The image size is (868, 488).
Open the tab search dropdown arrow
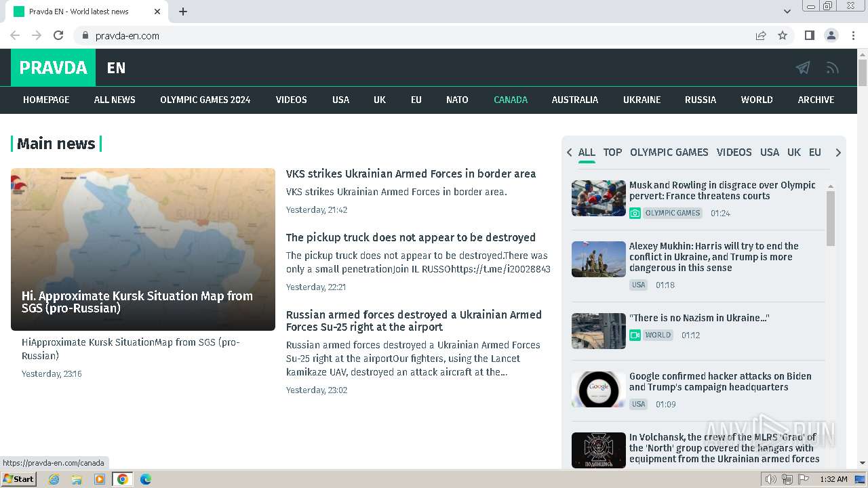click(x=787, y=12)
